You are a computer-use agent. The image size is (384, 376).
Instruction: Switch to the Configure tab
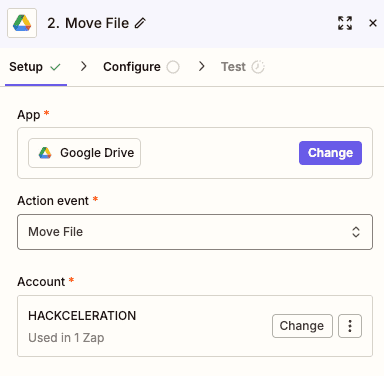coord(141,67)
